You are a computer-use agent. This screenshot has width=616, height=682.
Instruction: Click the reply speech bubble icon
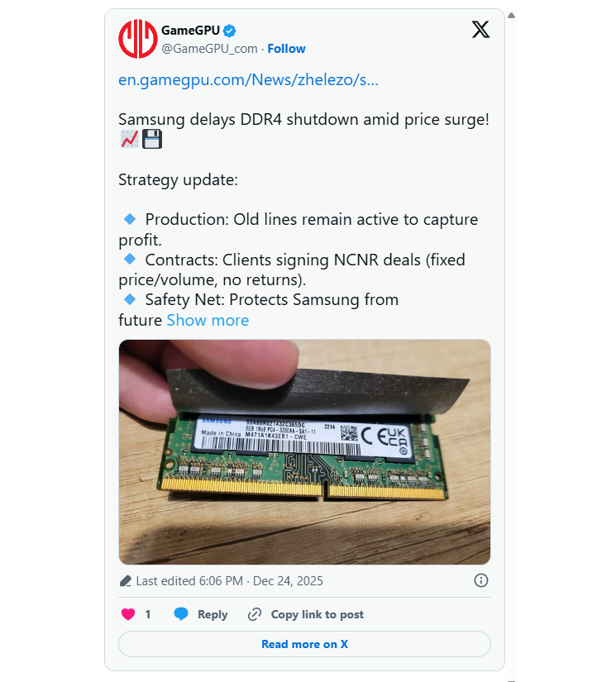point(181,613)
